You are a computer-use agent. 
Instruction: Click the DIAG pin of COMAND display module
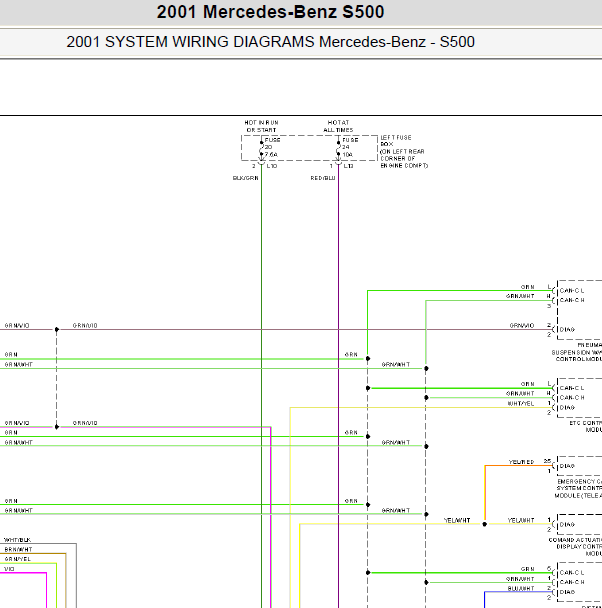click(x=567, y=524)
